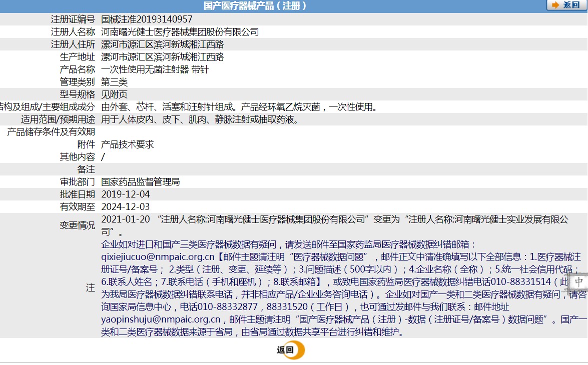Click the email qixiejiucuo@nmpaic.org.cn
Screen dimensions: 588x365
(x=158, y=256)
